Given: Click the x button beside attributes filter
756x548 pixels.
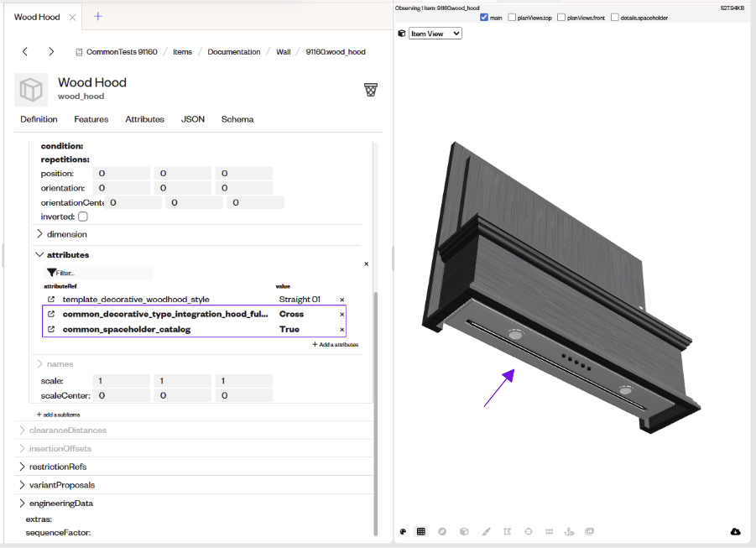Looking at the screenshot, I should [x=367, y=264].
